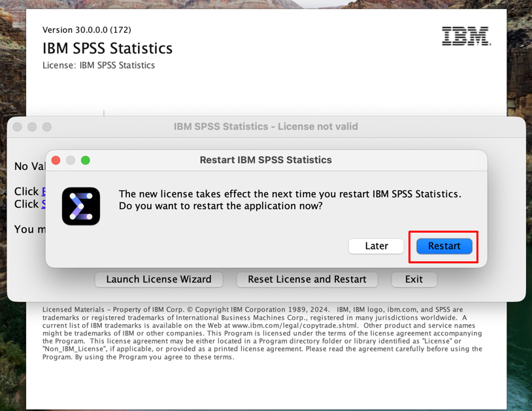Click the gray minimize button of the License window

point(32,127)
